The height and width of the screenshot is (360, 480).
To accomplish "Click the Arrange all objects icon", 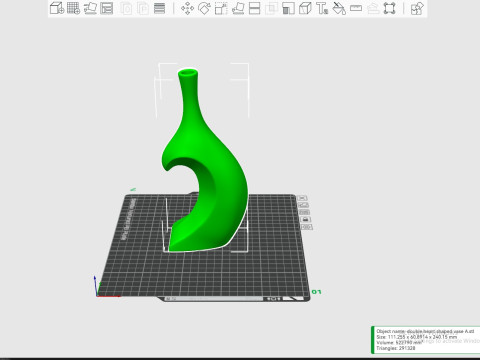I will 107,8.
